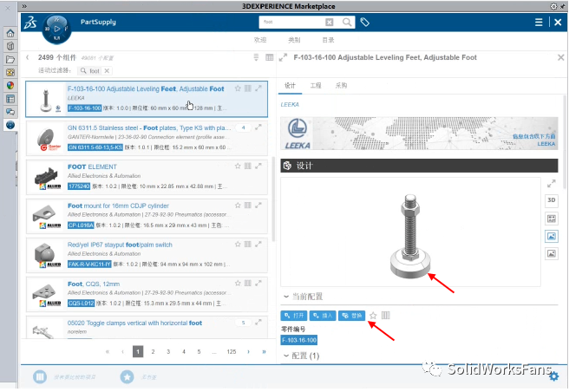Image resolution: width=569 pixels, height=392 pixels.
Task: Favorite the F-103-16-100 result with star
Action: click(x=238, y=88)
